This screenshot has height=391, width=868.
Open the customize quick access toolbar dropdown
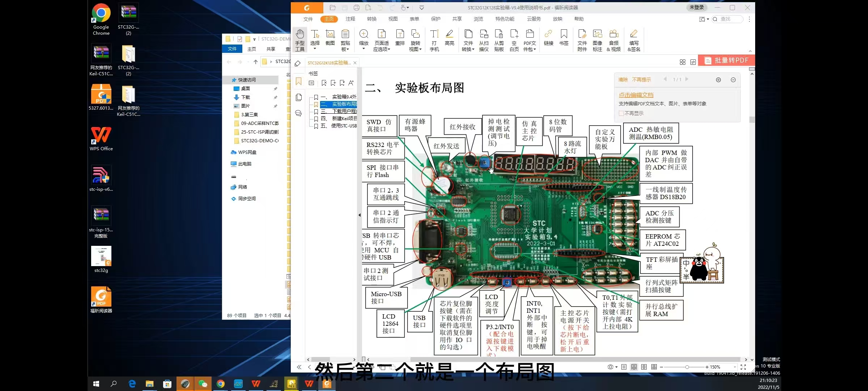[421, 8]
